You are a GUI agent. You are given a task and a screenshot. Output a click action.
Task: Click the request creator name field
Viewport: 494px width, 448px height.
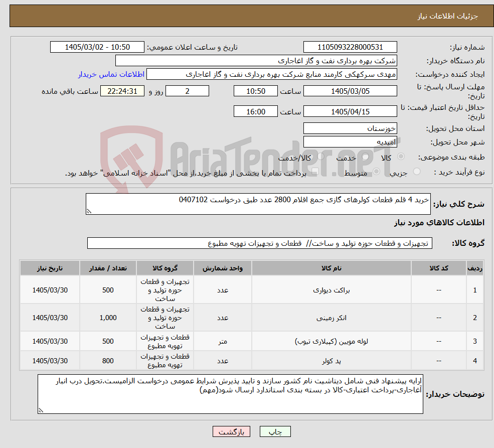271,74
